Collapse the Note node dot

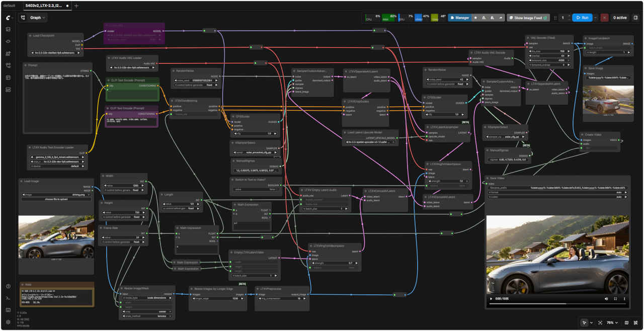22,284
